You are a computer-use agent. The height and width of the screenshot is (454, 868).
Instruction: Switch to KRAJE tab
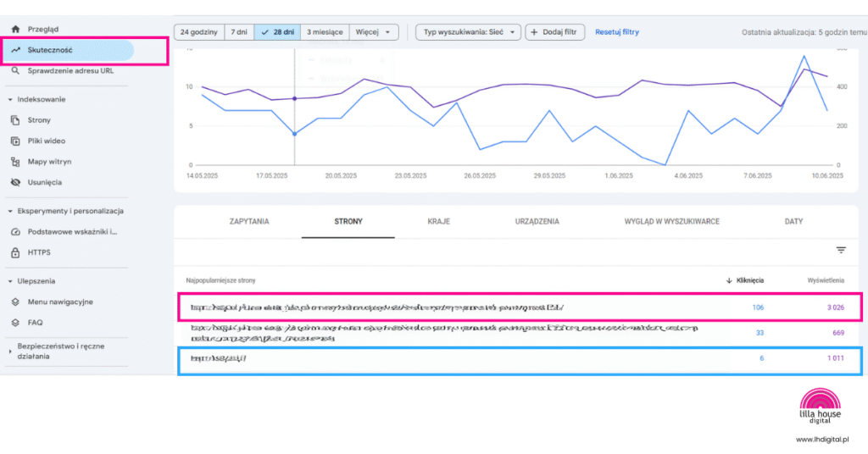[x=438, y=222]
